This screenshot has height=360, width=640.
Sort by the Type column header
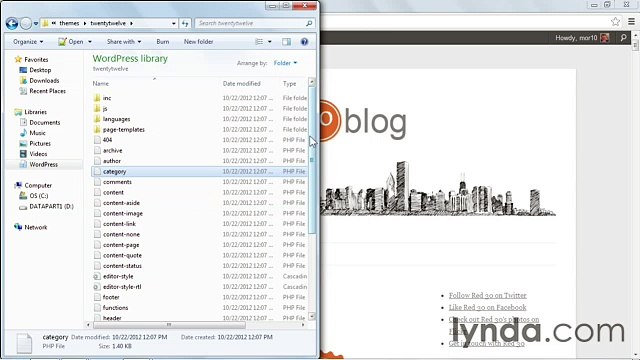tap(289, 84)
